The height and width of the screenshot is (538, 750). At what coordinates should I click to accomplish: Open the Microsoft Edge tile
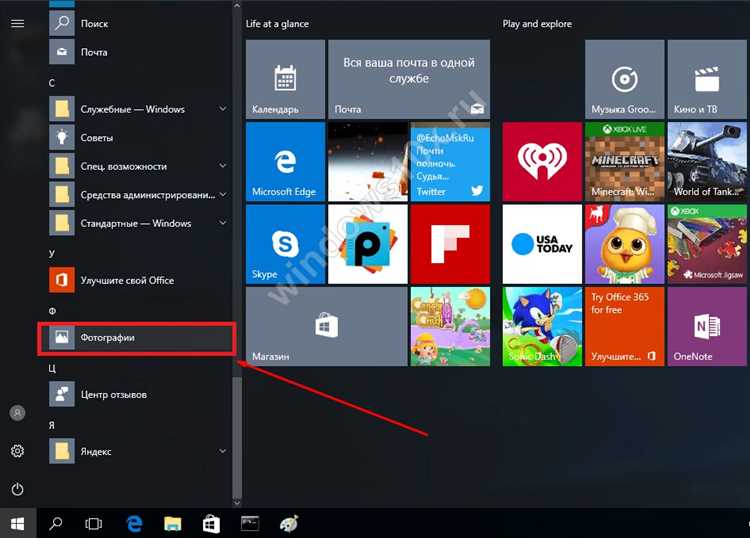tap(286, 162)
